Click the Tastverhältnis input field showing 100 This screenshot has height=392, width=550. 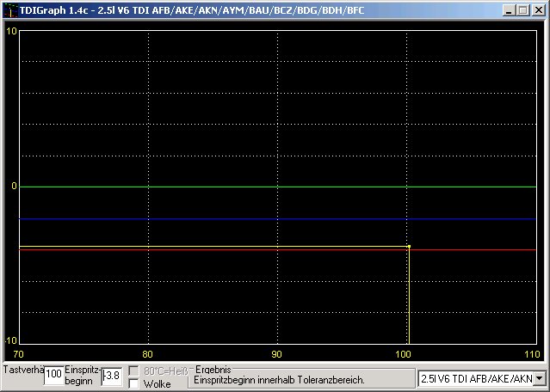click(x=54, y=375)
